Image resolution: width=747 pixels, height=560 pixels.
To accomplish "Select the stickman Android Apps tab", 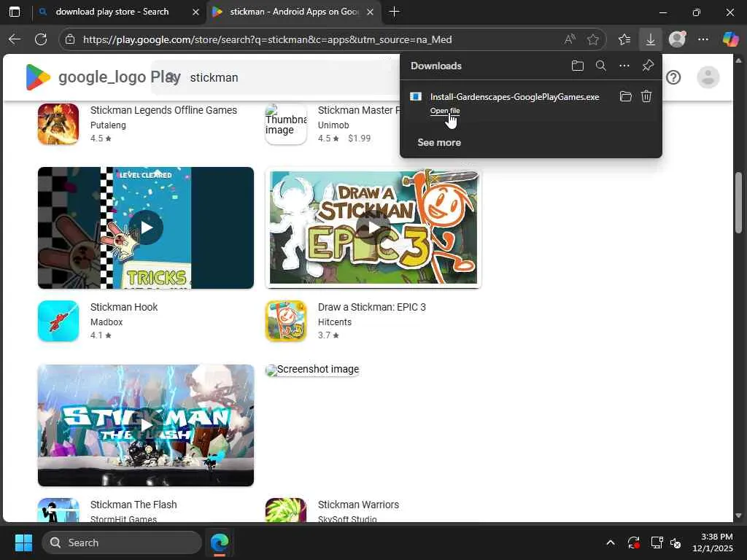I will pos(294,12).
